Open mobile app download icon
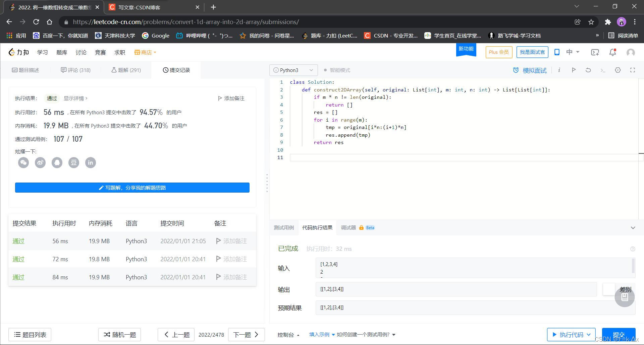 tap(557, 52)
